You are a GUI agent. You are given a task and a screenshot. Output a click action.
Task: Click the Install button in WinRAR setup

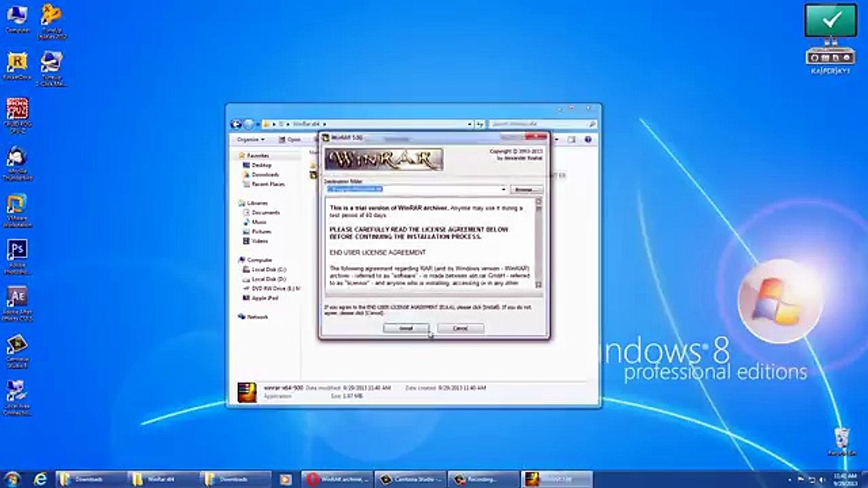click(406, 328)
